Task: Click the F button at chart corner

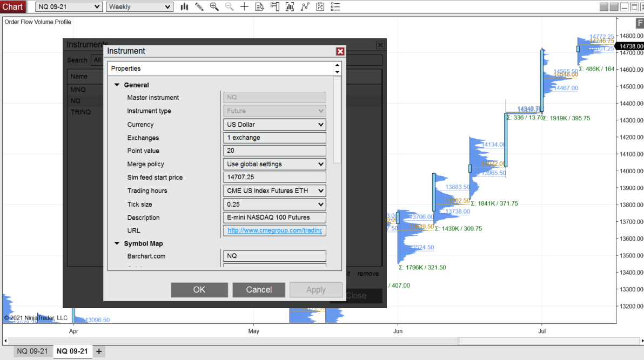Action: pyautogui.click(x=640, y=23)
